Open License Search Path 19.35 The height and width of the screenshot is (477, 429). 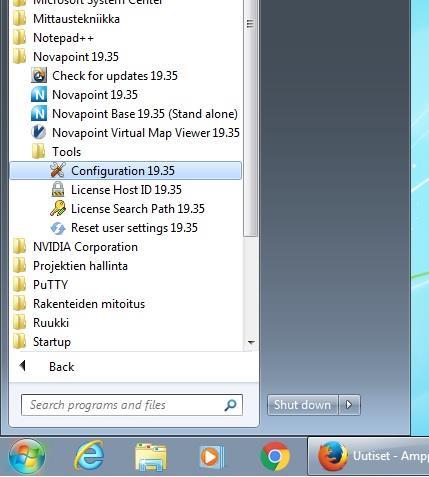(138, 209)
